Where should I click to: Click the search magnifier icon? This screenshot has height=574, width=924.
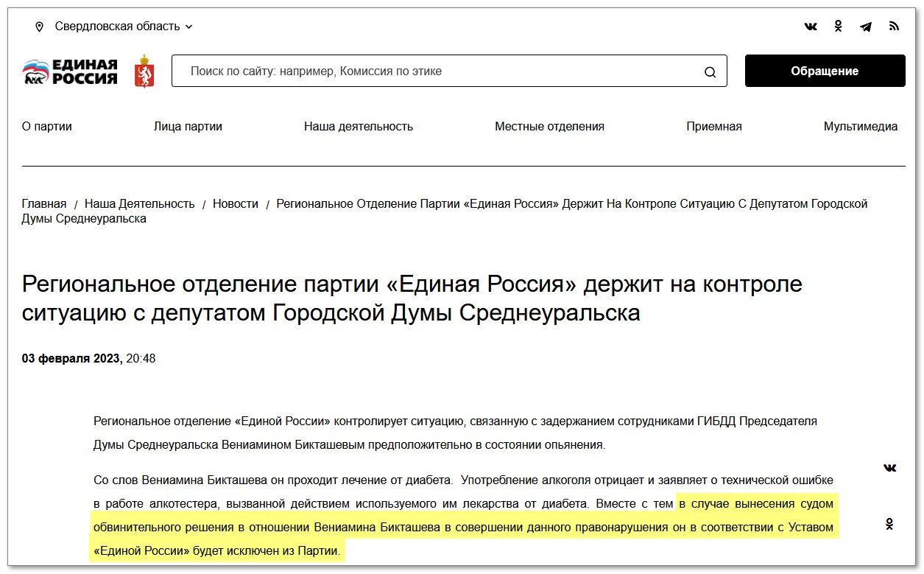710,71
